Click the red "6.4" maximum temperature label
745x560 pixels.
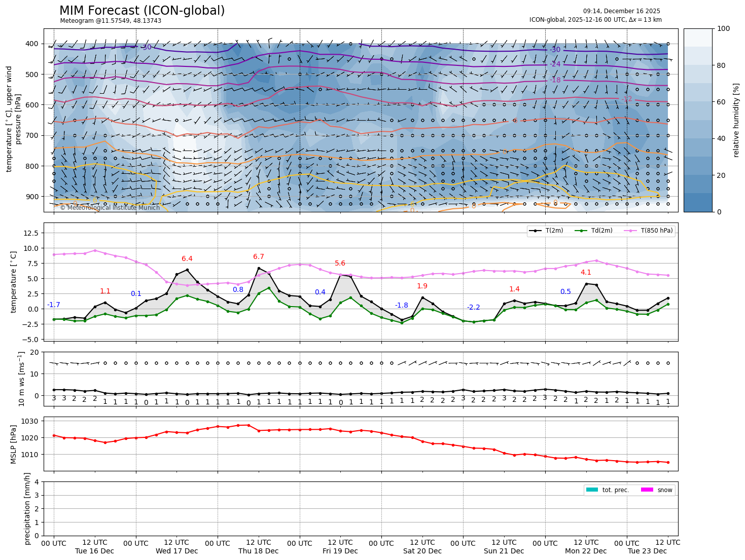point(187,259)
